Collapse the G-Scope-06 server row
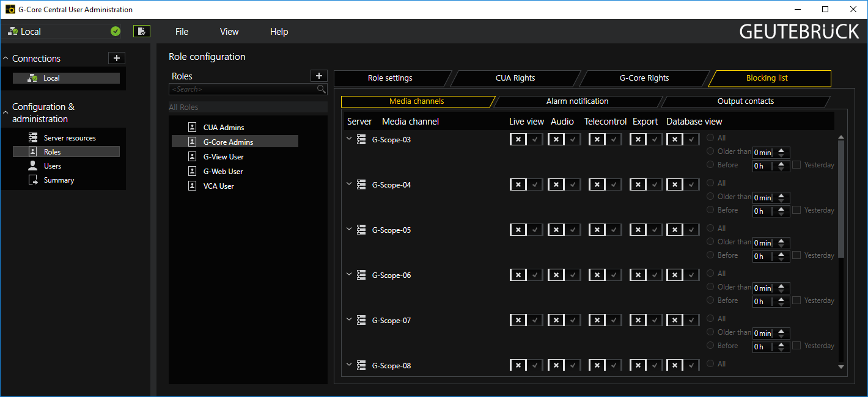868x397 pixels. click(x=350, y=274)
